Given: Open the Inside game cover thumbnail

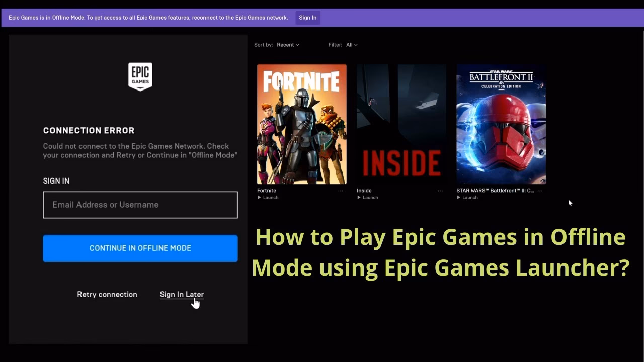Looking at the screenshot, I should [401, 124].
